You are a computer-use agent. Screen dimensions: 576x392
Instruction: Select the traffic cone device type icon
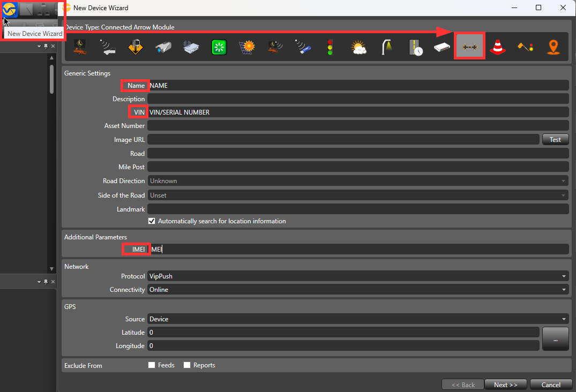click(497, 47)
